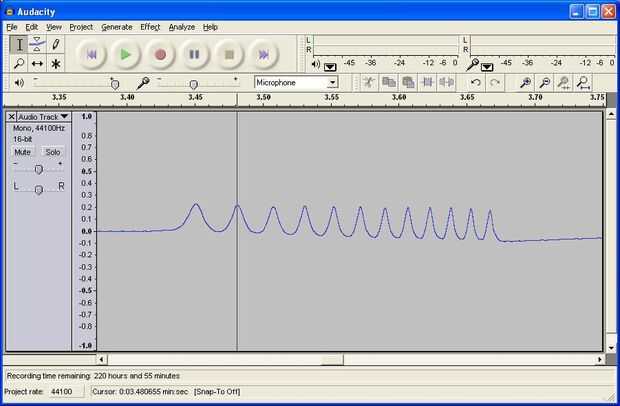The width and height of the screenshot is (620, 406).
Task: Click the Zoom In toolbar icon
Action: pyautogui.click(x=525, y=83)
